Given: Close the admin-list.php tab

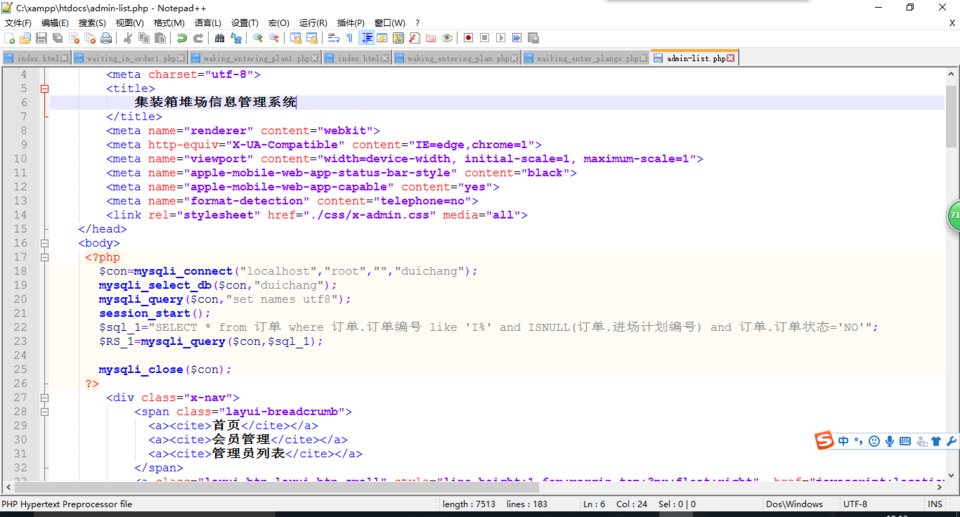Looking at the screenshot, I should pyautogui.click(x=730, y=58).
